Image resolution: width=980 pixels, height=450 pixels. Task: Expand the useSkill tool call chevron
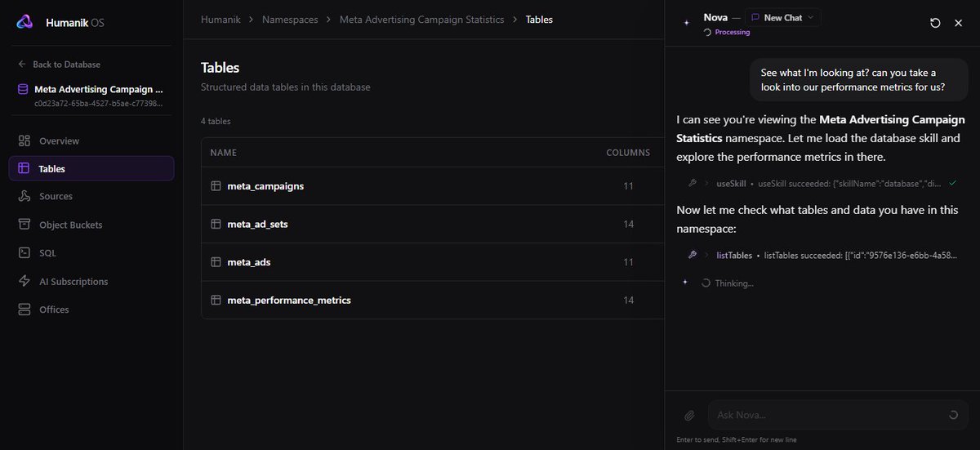(707, 184)
